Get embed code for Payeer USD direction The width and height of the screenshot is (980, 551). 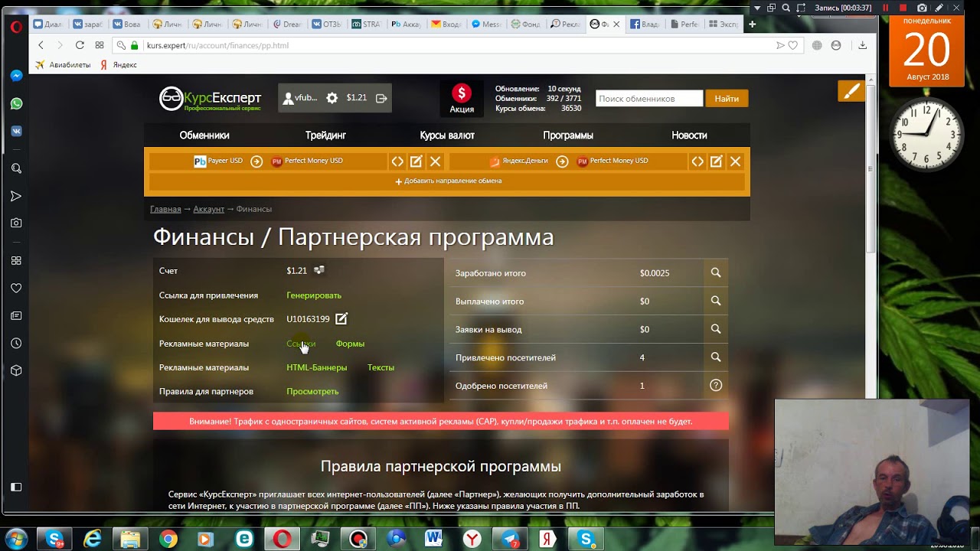pyautogui.click(x=397, y=161)
